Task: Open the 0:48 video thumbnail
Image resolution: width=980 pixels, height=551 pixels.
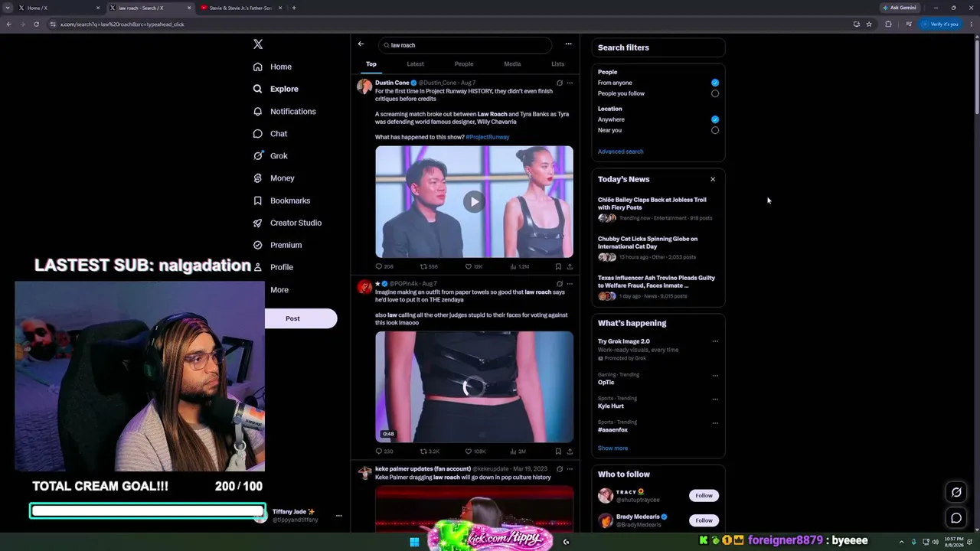Action: [474, 386]
